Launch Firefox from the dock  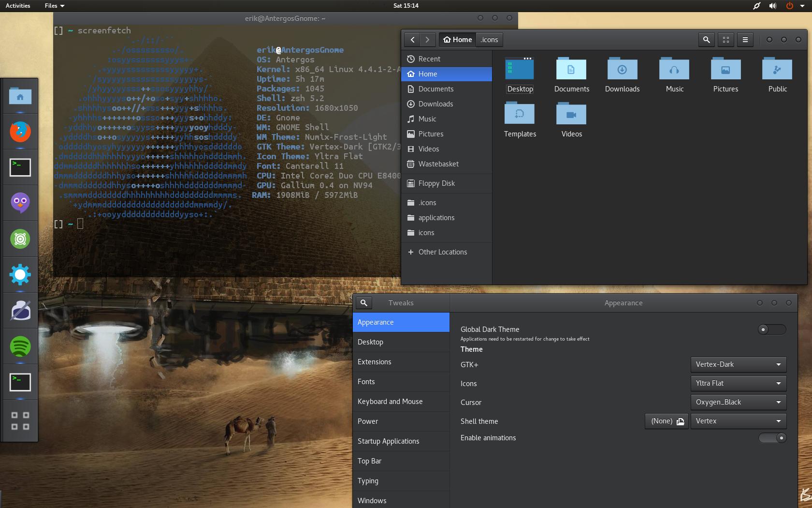(x=20, y=131)
